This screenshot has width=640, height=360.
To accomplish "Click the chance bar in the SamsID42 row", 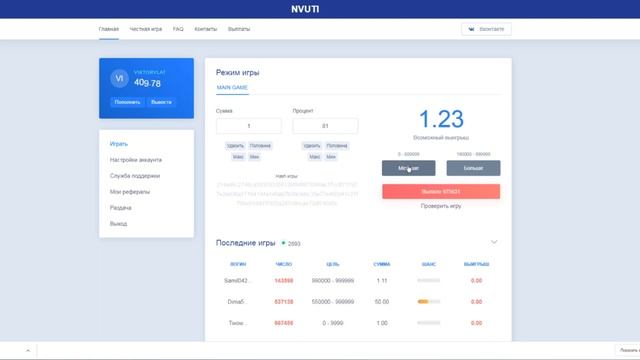I will click(429, 280).
